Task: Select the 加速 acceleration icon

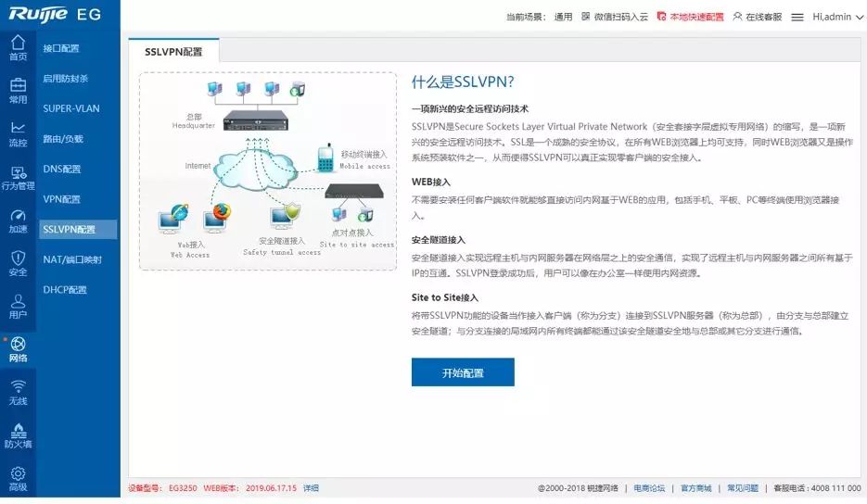Action: [18, 220]
